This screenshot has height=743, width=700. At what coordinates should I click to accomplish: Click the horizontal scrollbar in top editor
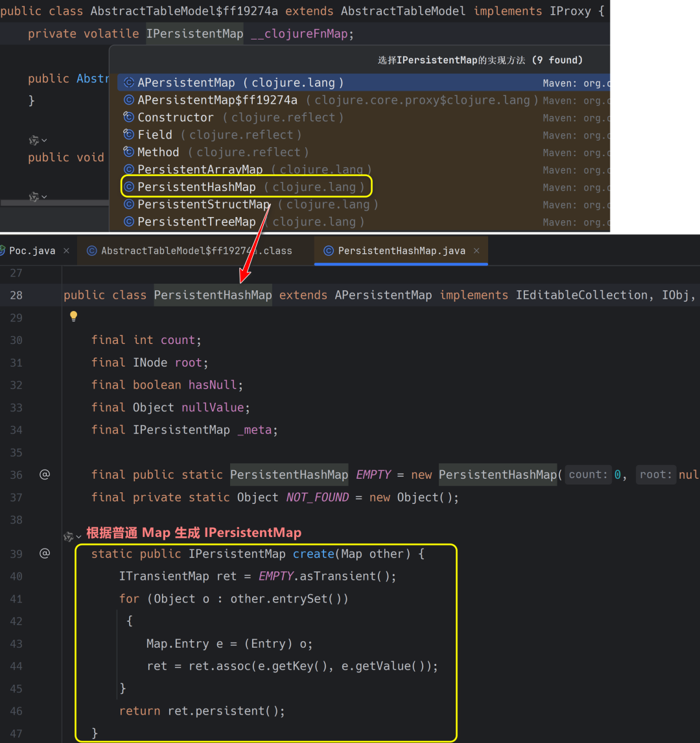(x=54, y=203)
